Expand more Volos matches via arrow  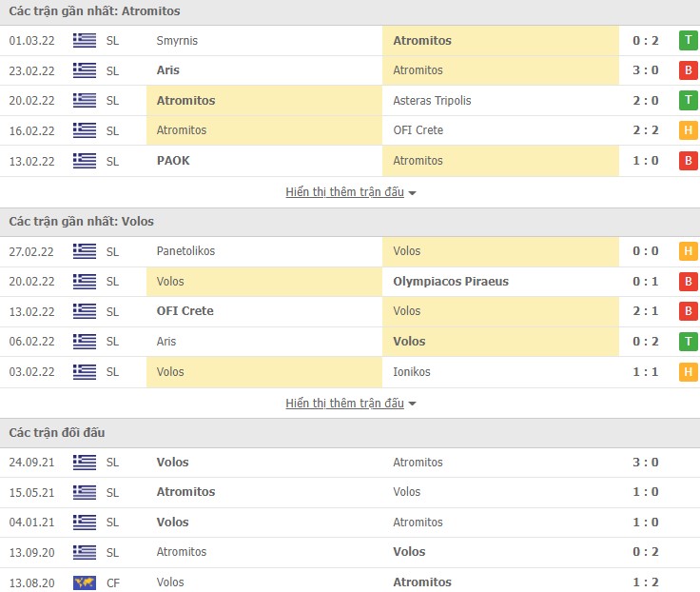[x=412, y=405]
